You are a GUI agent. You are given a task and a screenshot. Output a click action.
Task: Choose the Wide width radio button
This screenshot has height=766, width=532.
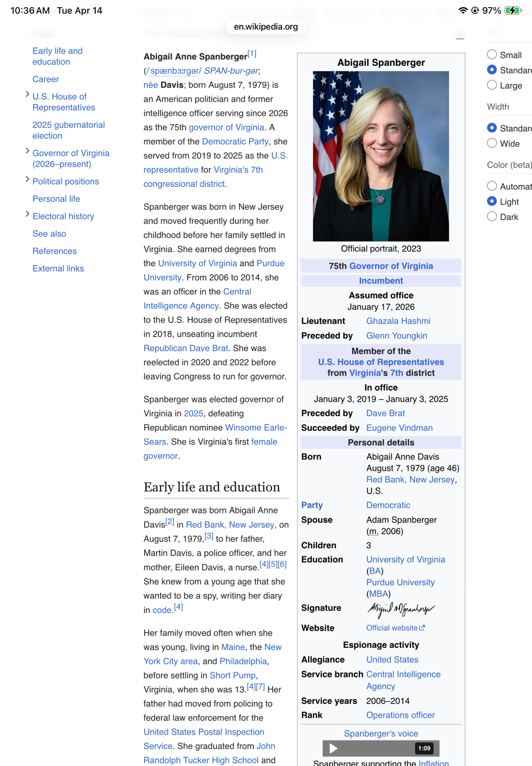pos(492,143)
